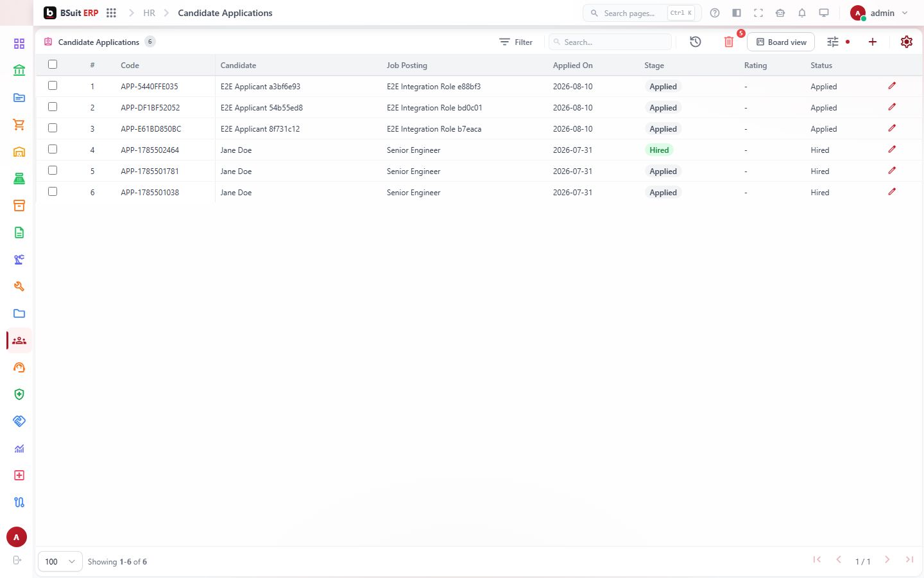924x578 pixels.
Task: Click the logout icon at sidebar bottom
Action: click(17, 560)
